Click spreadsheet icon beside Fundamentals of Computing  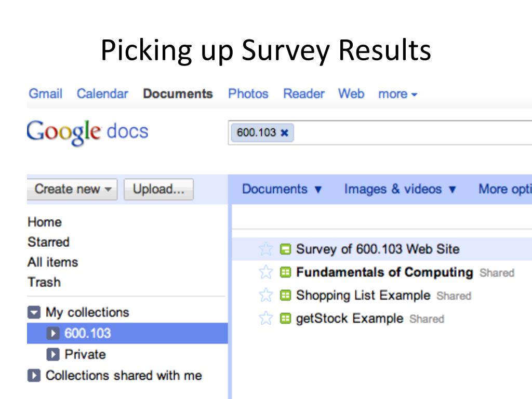[285, 272]
